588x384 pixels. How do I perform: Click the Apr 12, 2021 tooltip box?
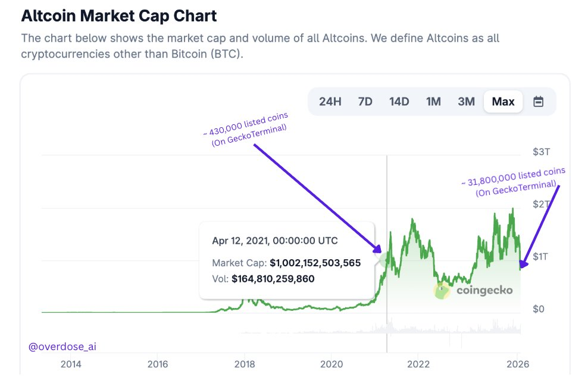287,260
